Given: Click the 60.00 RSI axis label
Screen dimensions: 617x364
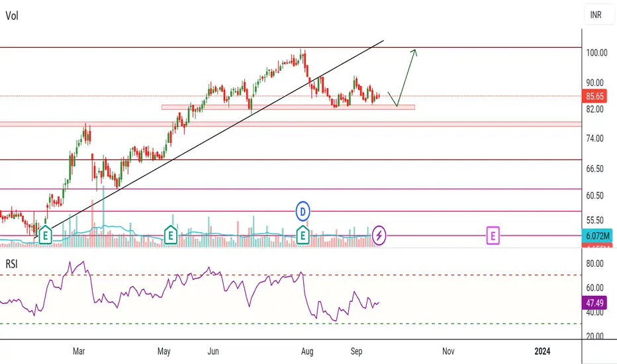Looking at the screenshot, I should click(594, 288).
